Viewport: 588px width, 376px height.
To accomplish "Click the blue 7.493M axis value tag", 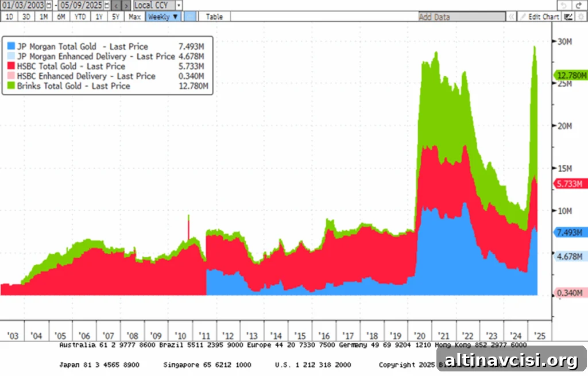I will click(x=571, y=232).
